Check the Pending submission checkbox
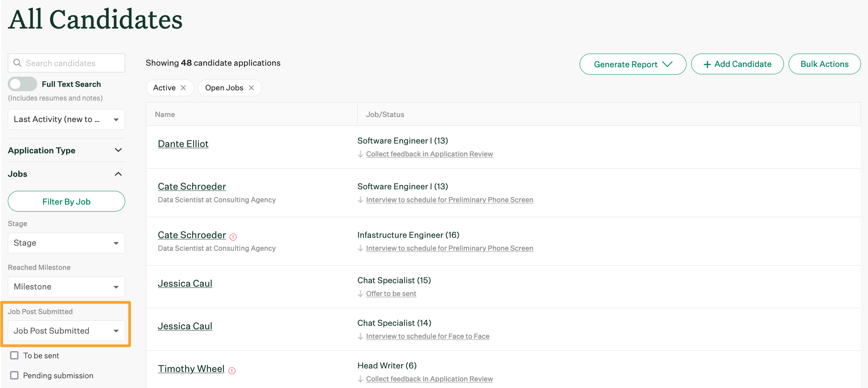Image resolution: width=868 pixels, height=388 pixels. 14,375
